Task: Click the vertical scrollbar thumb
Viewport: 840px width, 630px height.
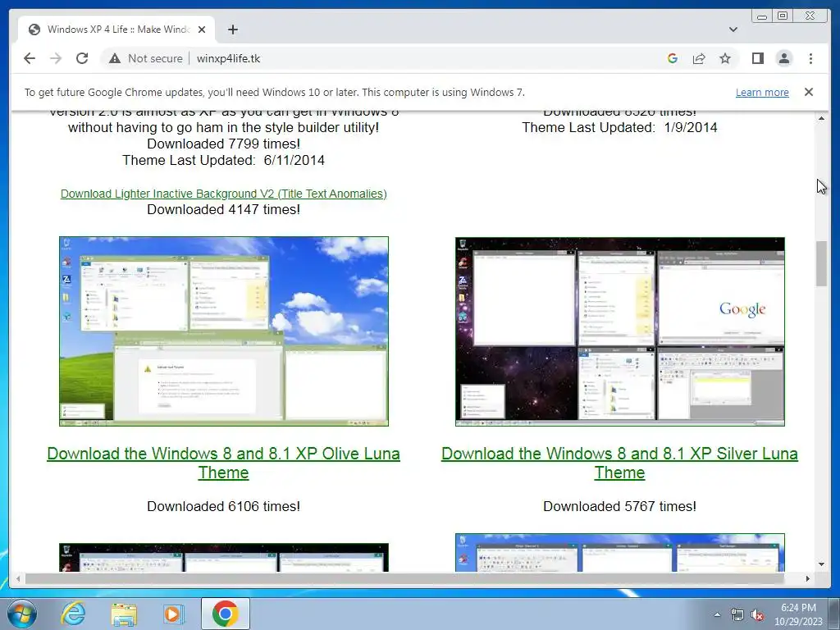Action: tap(821, 263)
